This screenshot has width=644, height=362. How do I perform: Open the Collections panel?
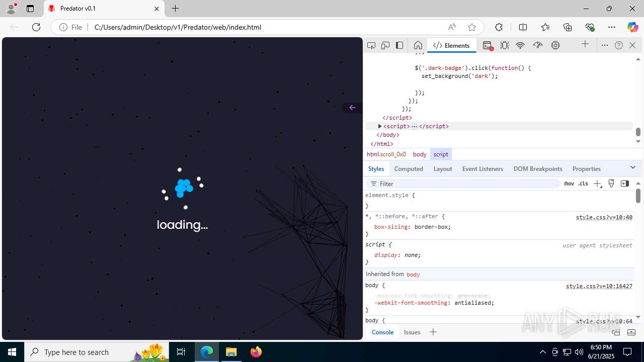coord(568,27)
